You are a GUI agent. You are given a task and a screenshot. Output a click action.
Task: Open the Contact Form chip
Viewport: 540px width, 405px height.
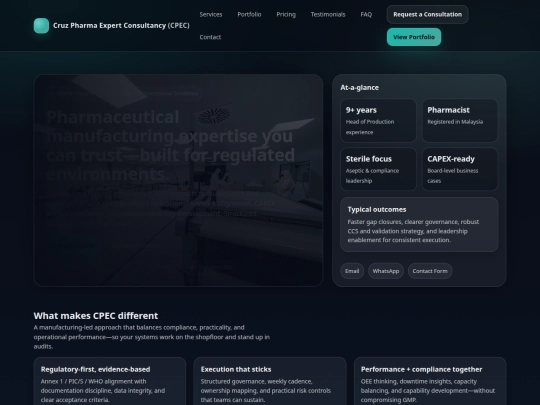coord(430,271)
